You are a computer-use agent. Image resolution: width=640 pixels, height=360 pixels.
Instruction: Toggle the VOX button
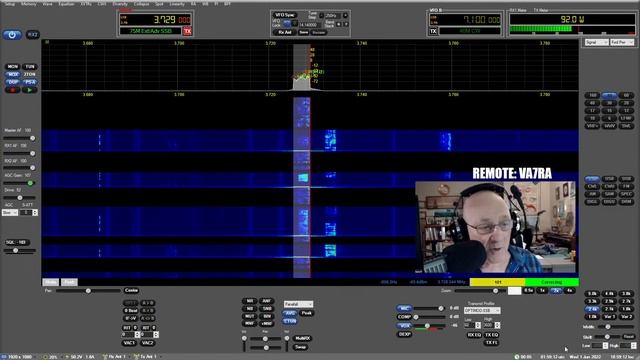404,326
